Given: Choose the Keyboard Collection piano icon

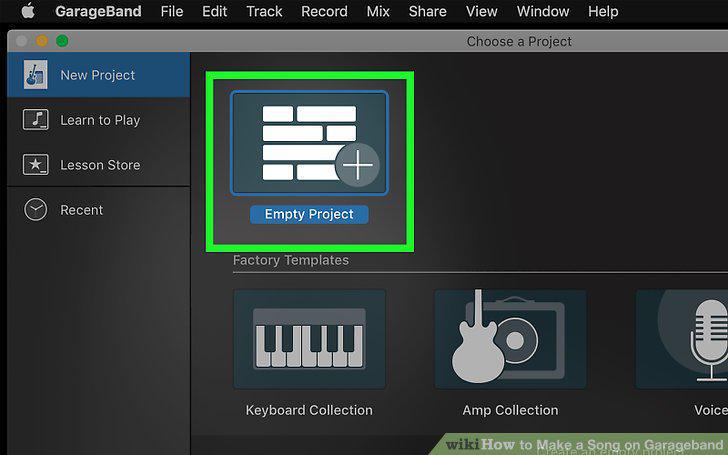Looking at the screenshot, I should click(309, 339).
